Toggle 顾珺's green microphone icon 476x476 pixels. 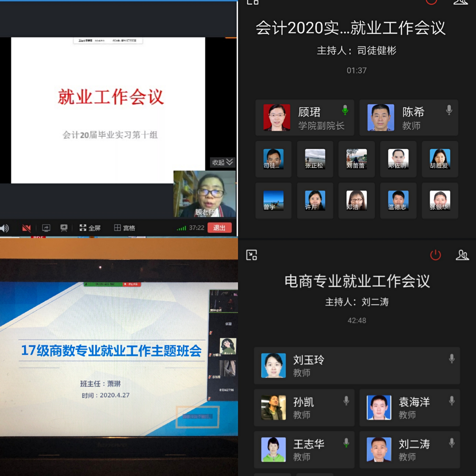[345, 110]
